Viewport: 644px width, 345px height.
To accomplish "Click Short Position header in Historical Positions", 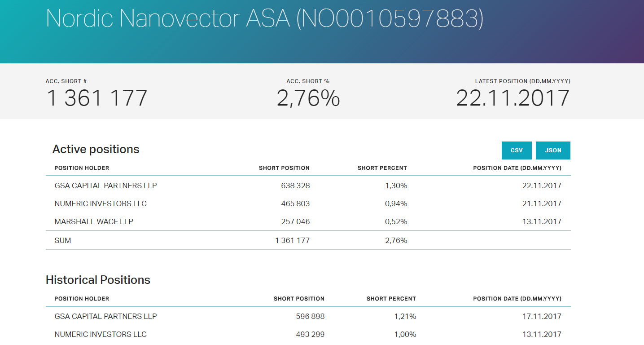I will (x=299, y=299).
